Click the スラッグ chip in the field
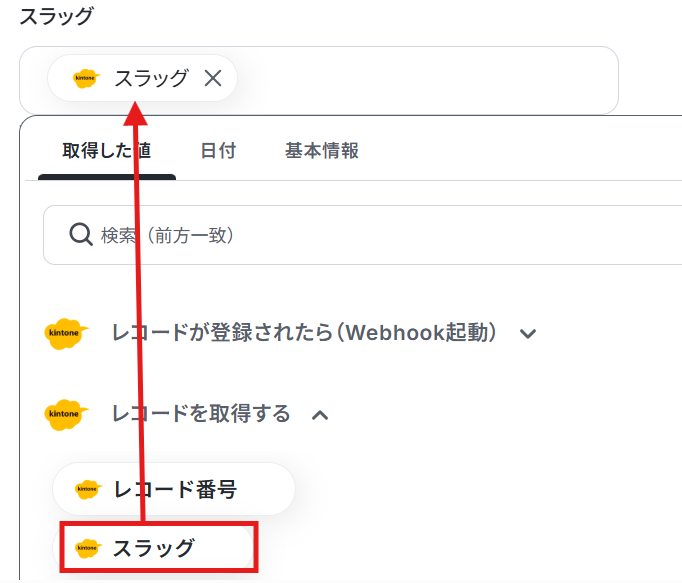The width and height of the screenshot is (682, 583). tap(142, 78)
